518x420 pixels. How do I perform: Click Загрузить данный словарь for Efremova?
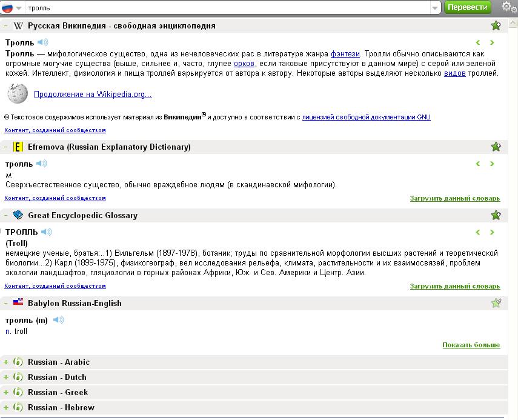(x=455, y=198)
